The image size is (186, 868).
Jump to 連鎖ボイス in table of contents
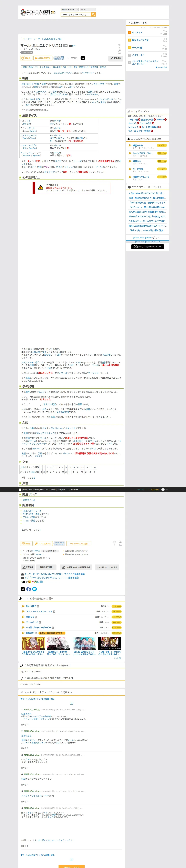[33, 67]
